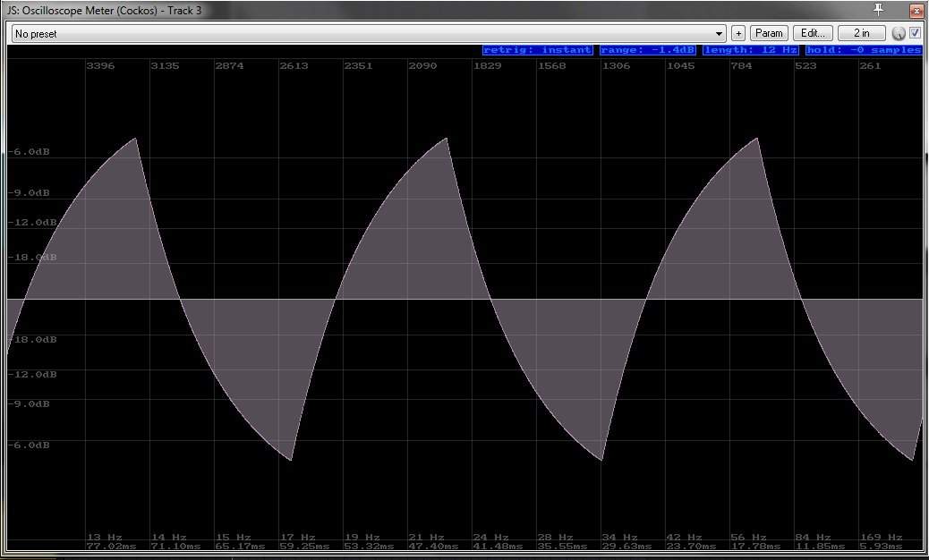Click the Param button
Screen dimensions: 929x560
pyautogui.click(x=769, y=33)
